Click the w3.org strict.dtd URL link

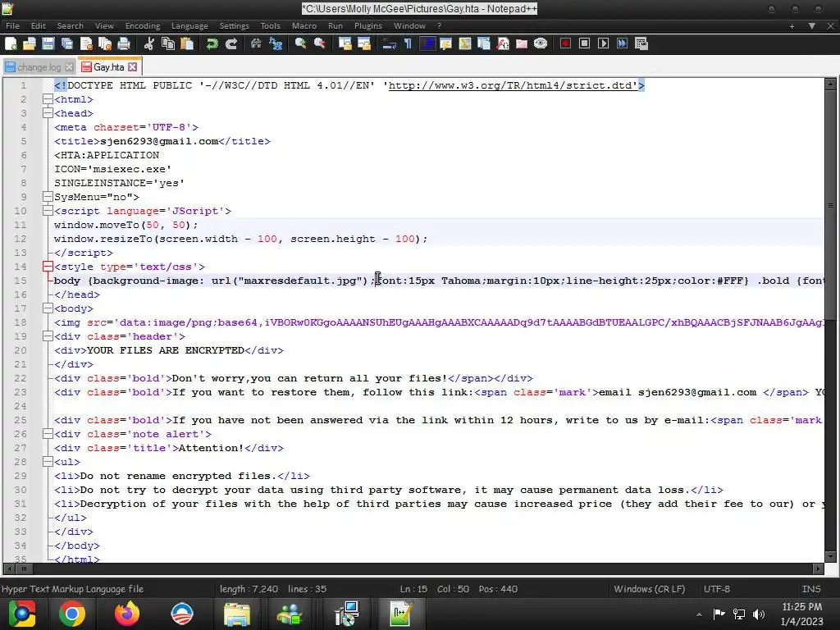[x=513, y=85]
